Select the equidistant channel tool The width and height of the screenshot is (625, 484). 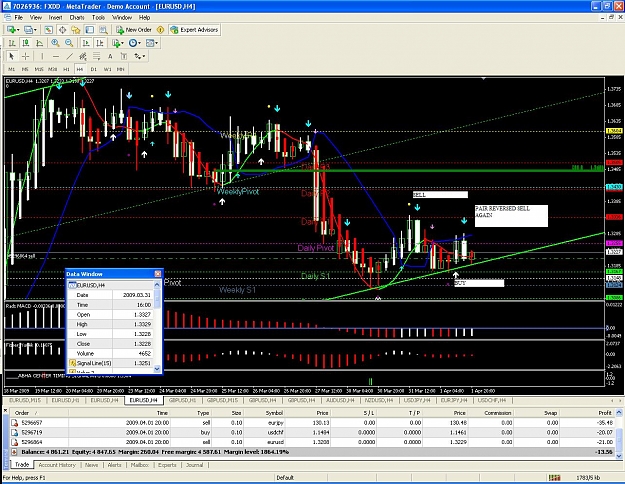(x=83, y=56)
